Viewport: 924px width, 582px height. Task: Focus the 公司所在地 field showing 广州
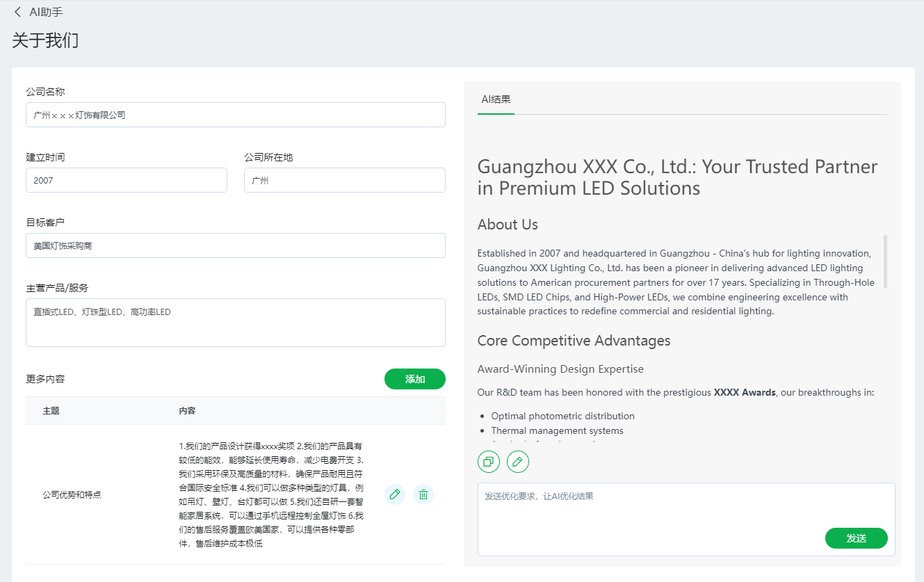coord(345,180)
